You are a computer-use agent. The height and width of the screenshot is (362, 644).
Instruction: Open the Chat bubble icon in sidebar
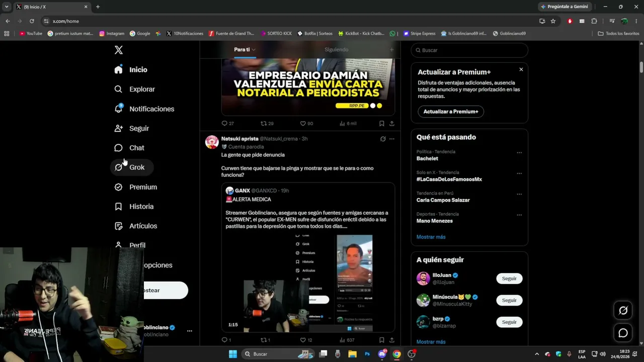tap(118, 148)
